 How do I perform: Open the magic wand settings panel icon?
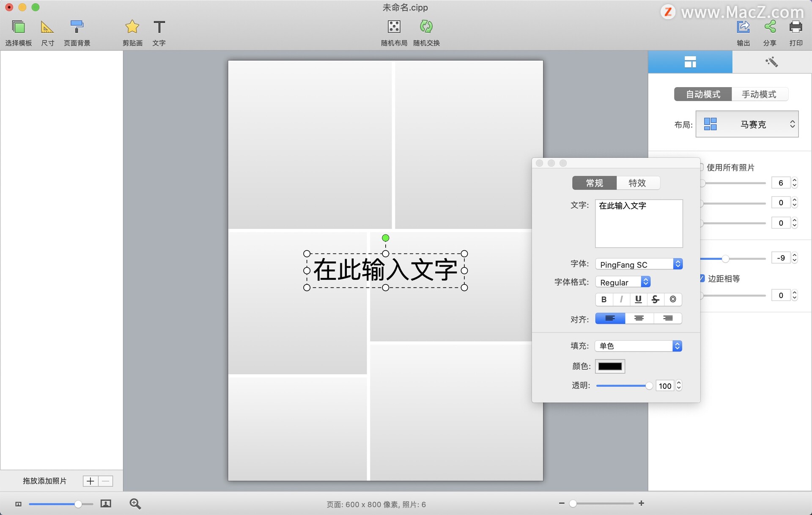[x=771, y=62]
